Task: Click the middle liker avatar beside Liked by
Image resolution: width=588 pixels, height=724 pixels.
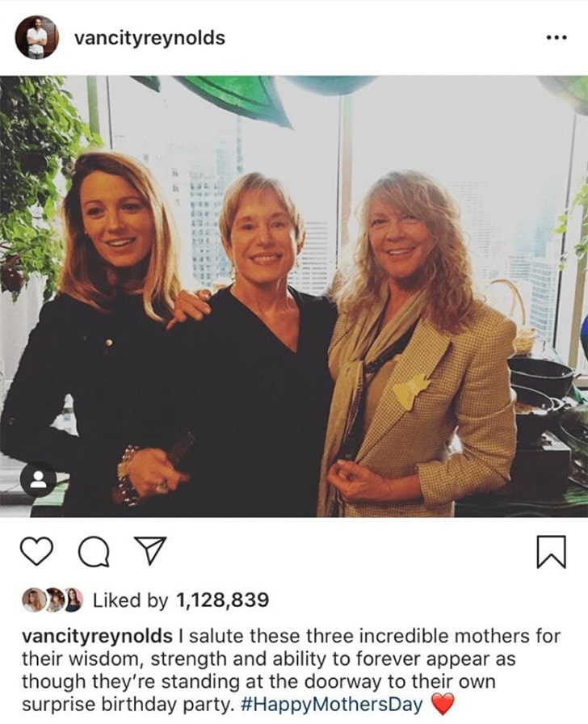Action: [53, 600]
